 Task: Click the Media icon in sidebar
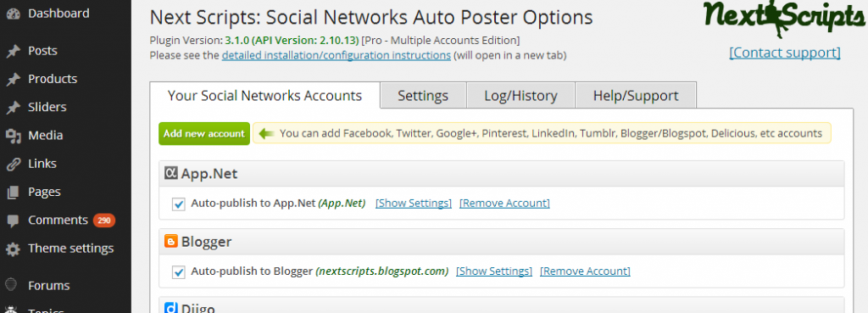pos(14,136)
